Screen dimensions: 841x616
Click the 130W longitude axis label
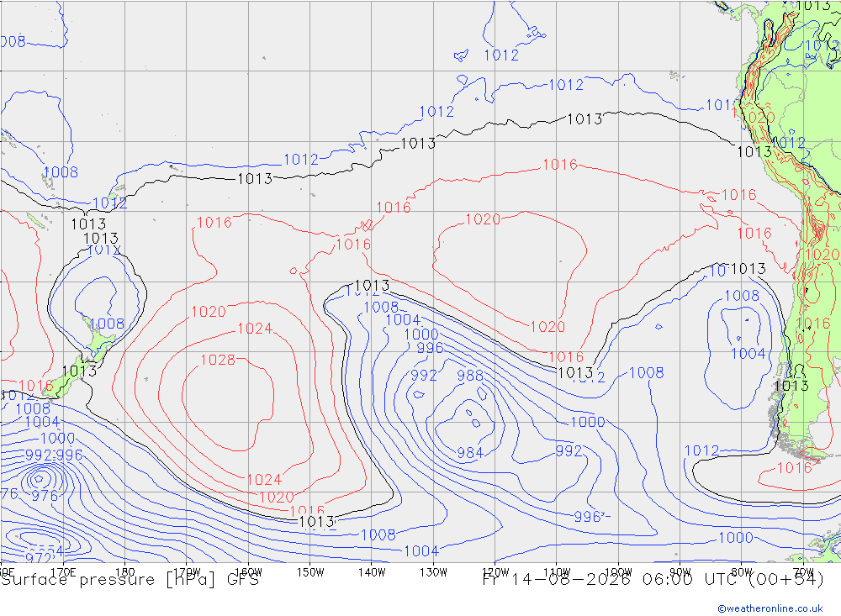point(433,572)
